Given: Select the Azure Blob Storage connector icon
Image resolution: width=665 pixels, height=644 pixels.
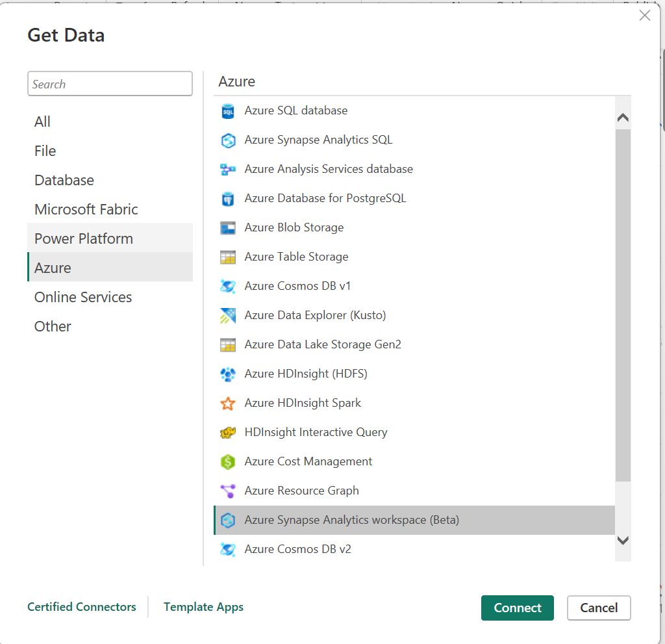Looking at the screenshot, I should (x=229, y=227).
